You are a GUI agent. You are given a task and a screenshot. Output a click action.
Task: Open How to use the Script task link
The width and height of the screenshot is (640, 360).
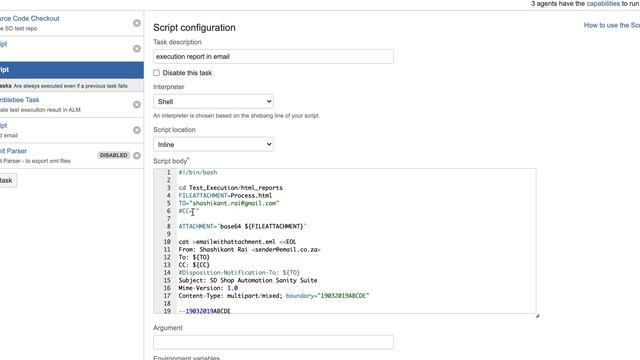click(612, 25)
